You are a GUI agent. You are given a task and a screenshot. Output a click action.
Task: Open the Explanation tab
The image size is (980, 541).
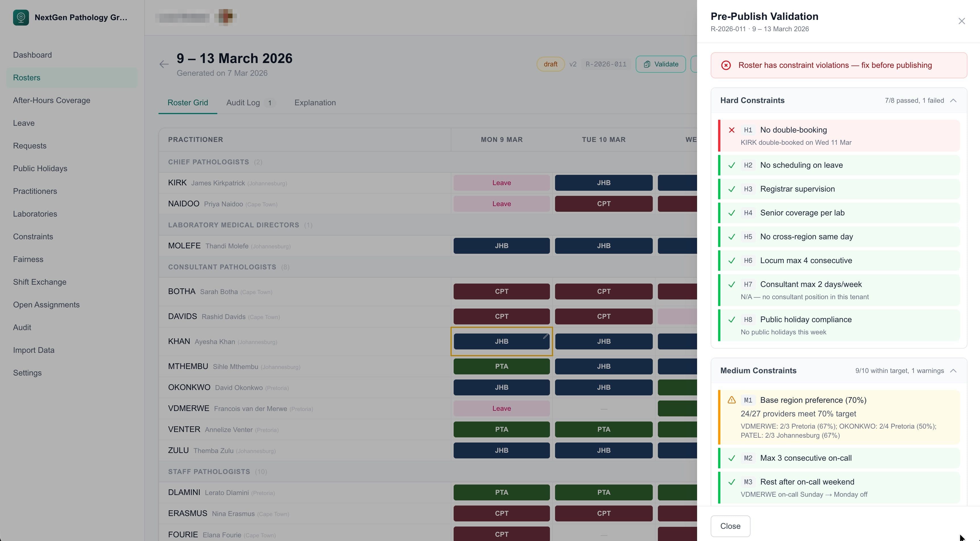coord(315,102)
